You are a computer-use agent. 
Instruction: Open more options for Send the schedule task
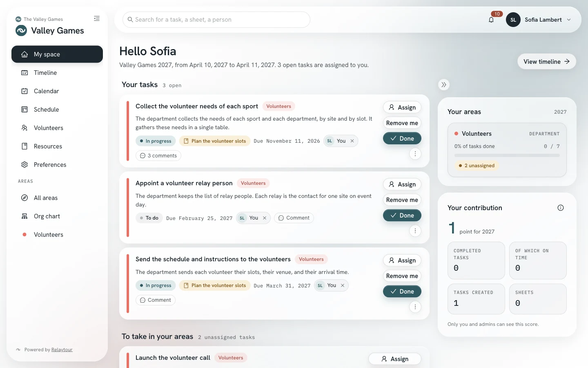415,307
